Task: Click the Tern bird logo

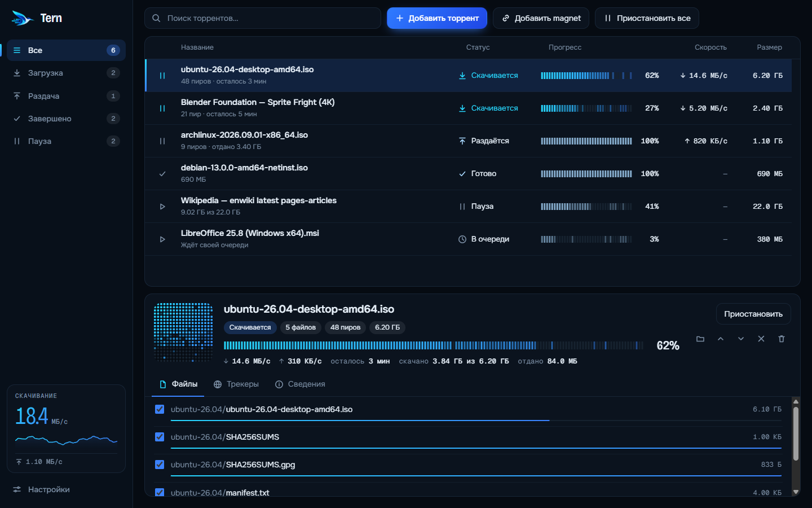Action: pos(22,18)
